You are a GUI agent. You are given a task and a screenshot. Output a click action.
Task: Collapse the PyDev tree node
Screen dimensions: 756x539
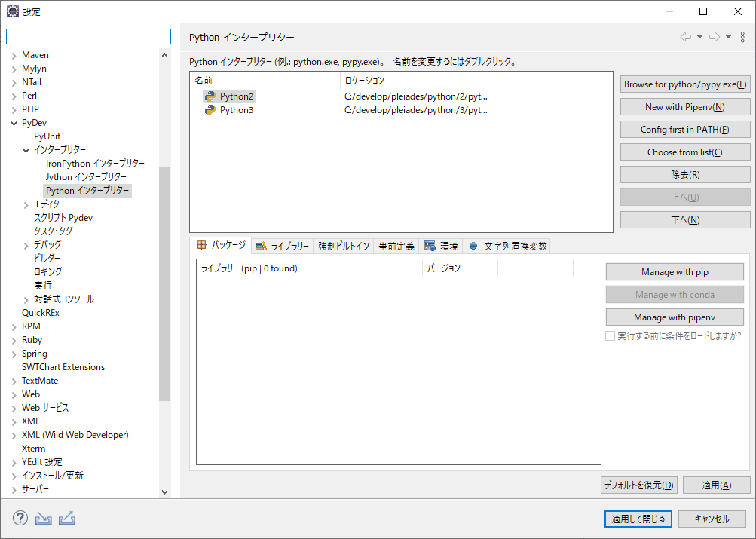(14, 123)
